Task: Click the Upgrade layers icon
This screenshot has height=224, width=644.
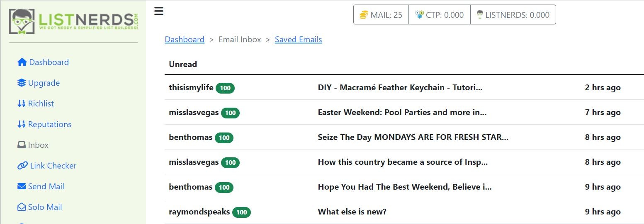Action: point(22,83)
